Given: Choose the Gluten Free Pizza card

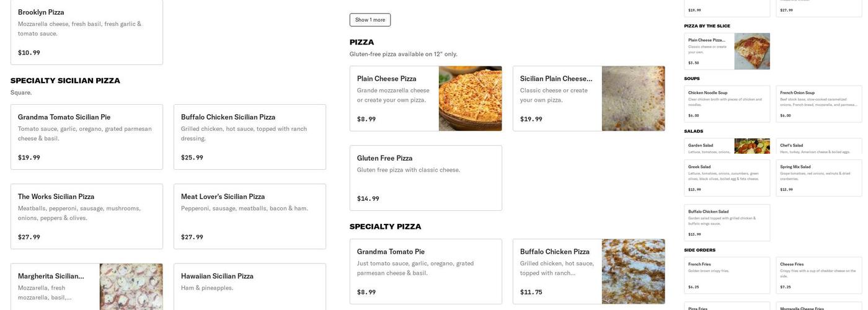Looking at the screenshot, I should pos(426,178).
